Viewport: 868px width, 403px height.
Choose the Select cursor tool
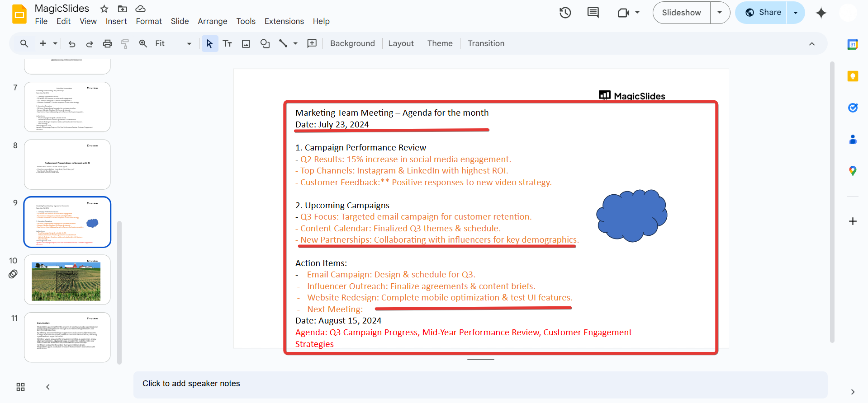(210, 43)
